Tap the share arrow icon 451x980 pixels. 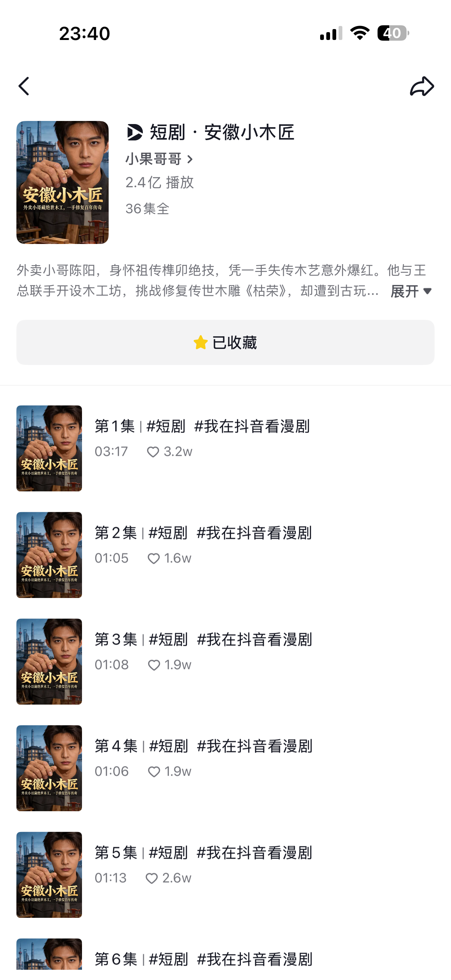422,86
